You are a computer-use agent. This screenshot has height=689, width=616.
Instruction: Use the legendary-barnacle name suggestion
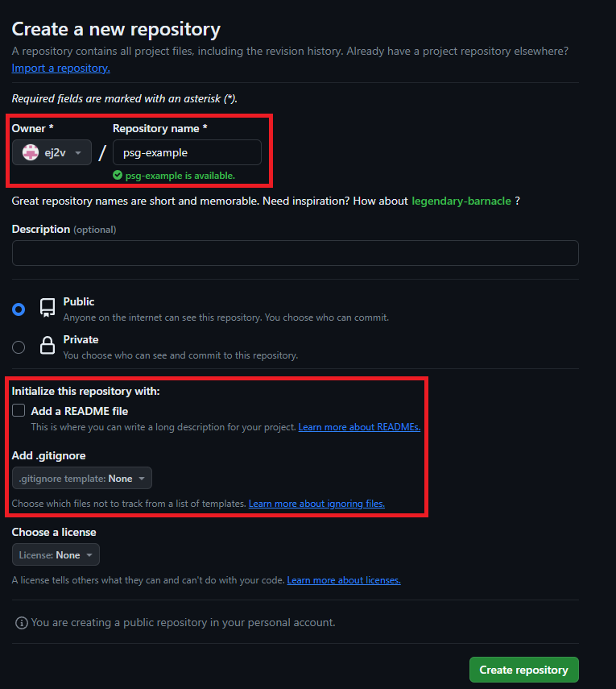coord(461,201)
